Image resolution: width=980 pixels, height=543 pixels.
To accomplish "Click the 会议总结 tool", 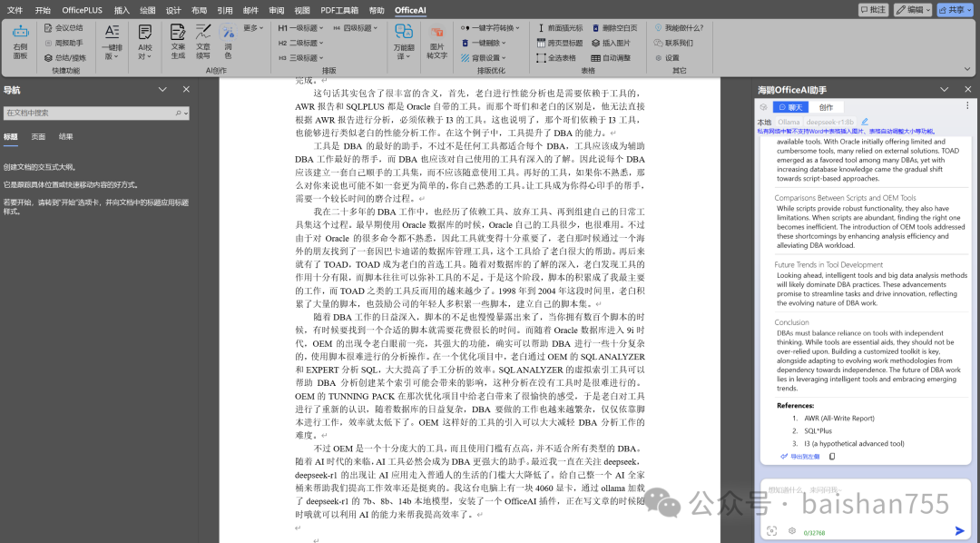I will click(x=64, y=27).
